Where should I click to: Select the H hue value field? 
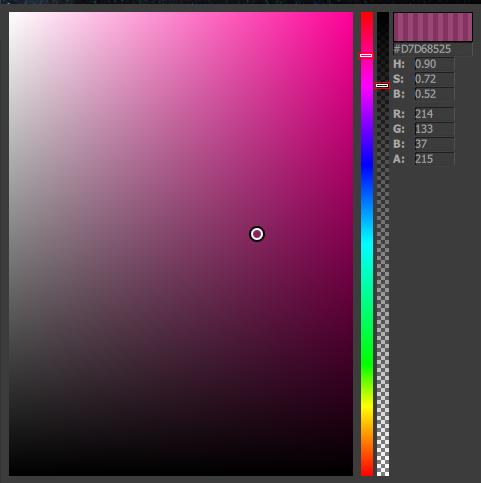point(434,64)
